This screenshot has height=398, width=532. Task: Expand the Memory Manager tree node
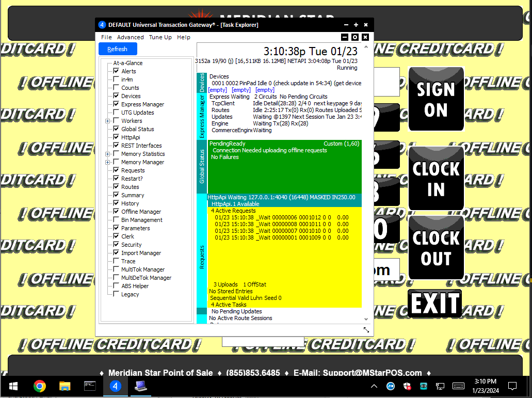pos(108,162)
